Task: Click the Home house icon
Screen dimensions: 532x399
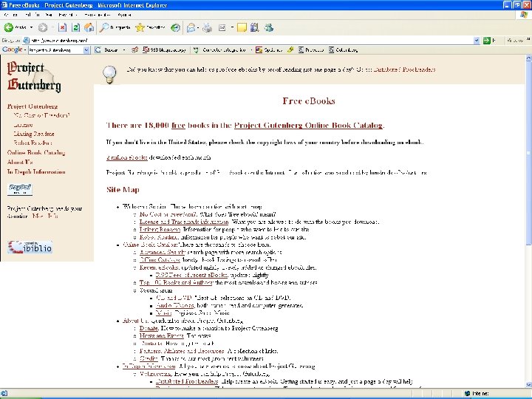Action: coord(89,27)
